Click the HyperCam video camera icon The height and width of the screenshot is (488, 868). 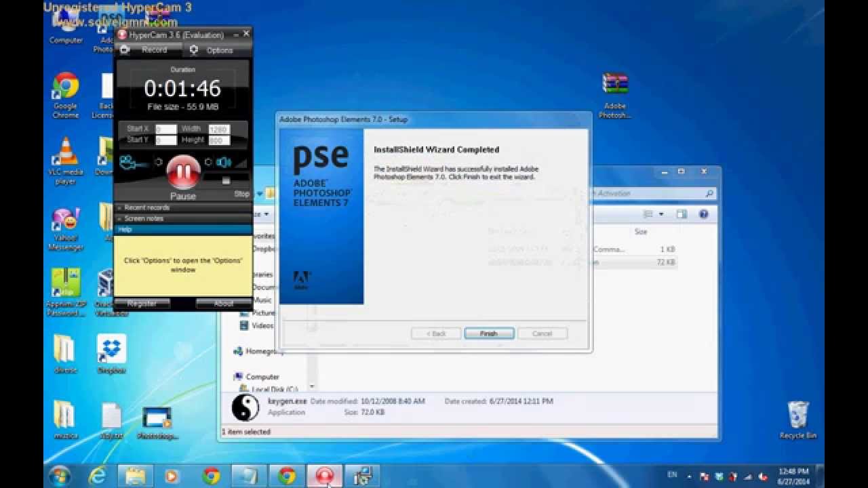click(x=133, y=163)
